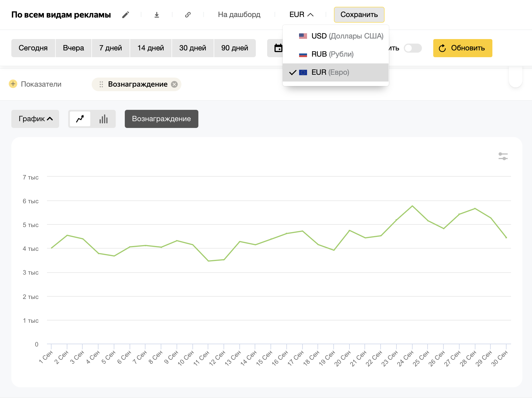Toggle the Вознаграждение series button
This screenshot has height=398, width=532.
[x=161, y=119]
